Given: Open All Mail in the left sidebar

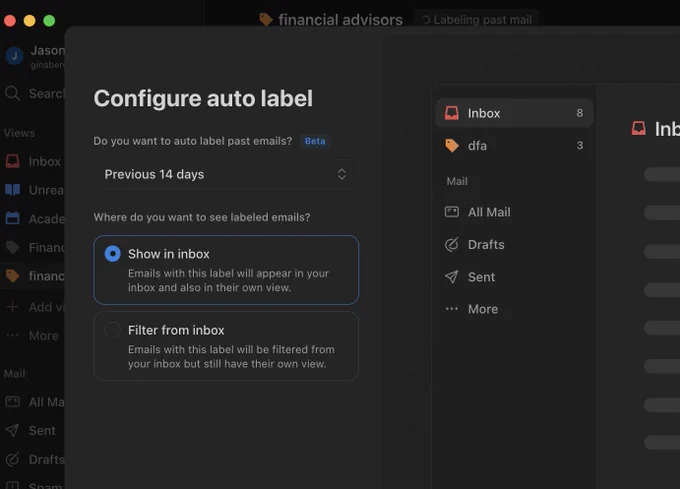Looking at the screenshot, I should point(33,402).
